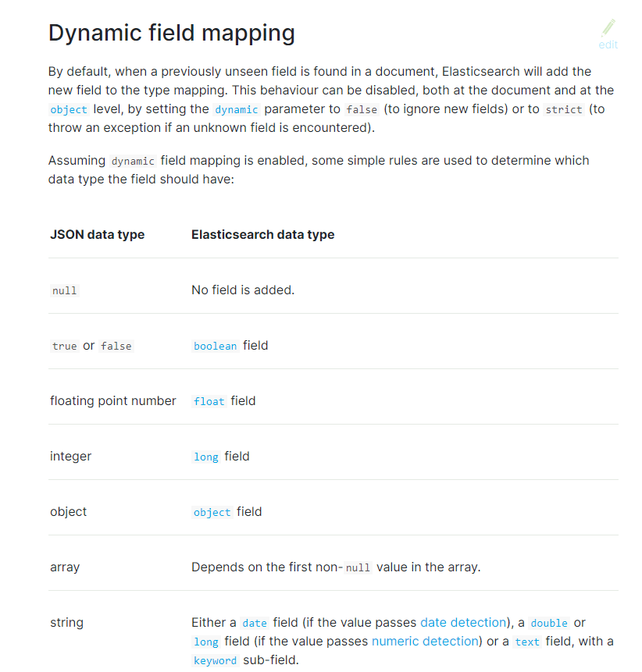Click 'false' in the JSON type column
The height and width of the screenshot is (672, 642).
[x=116, y=347]
